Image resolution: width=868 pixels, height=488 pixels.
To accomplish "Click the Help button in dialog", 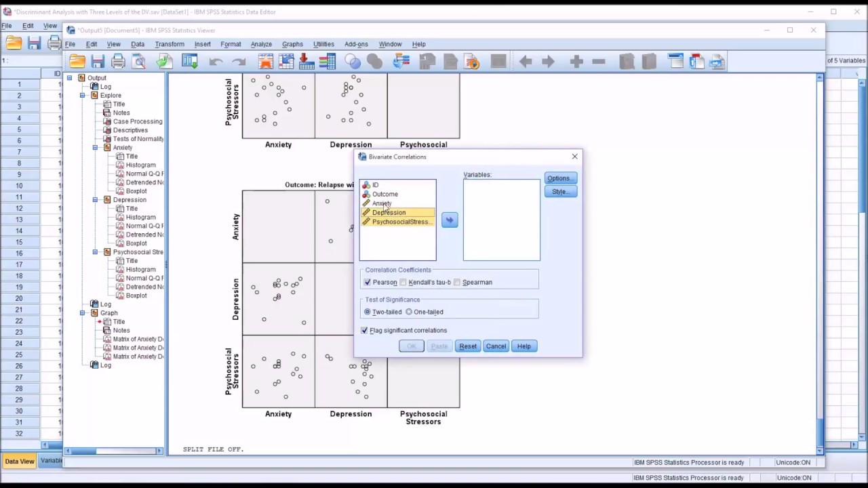I will [524, 346].
